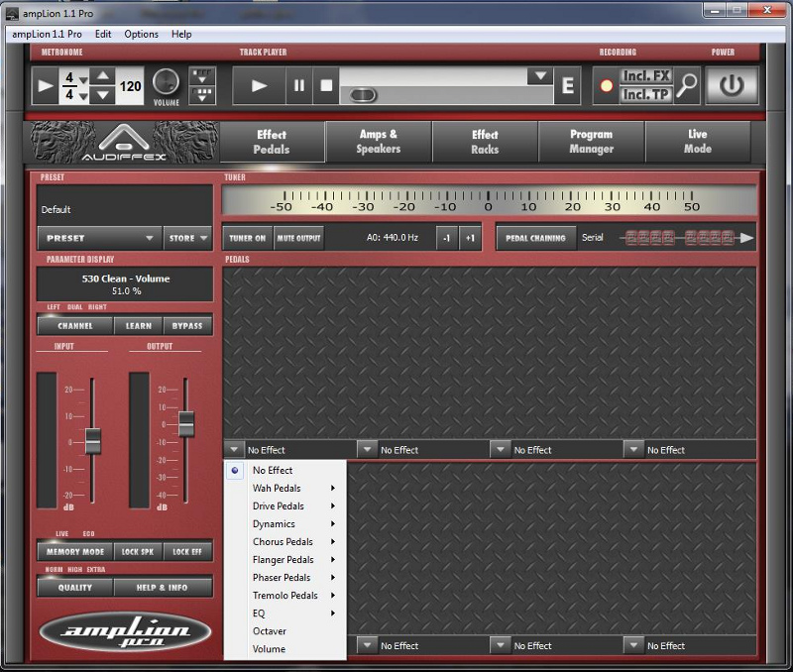Screen dimensions: 793x672
Task: Open the Program Manager tab
Action: click(x=591, y=142)
